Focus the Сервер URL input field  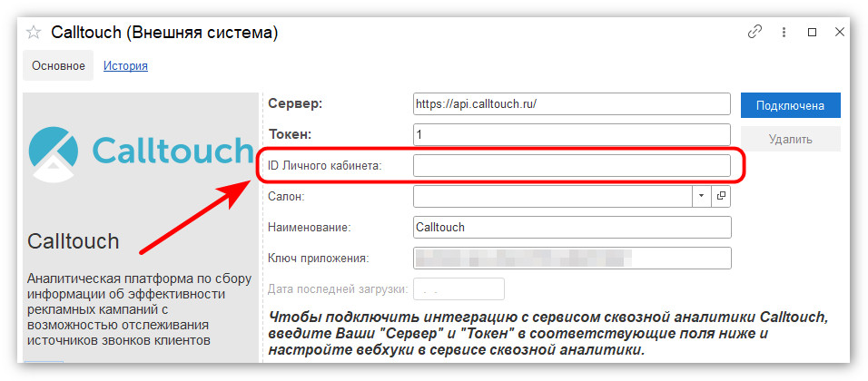572,103
